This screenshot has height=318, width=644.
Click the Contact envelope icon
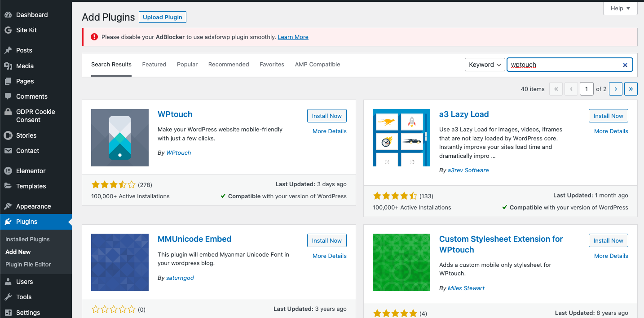click(8, 151)
